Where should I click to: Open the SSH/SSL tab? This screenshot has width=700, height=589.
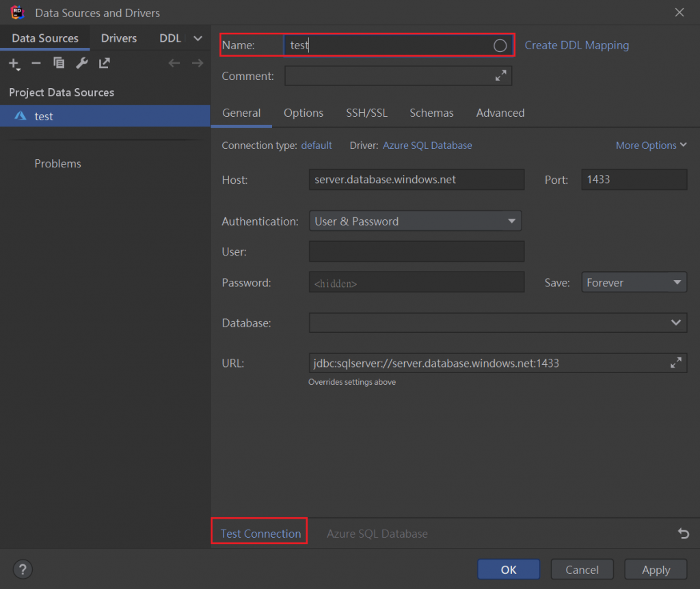click(367, 113)
